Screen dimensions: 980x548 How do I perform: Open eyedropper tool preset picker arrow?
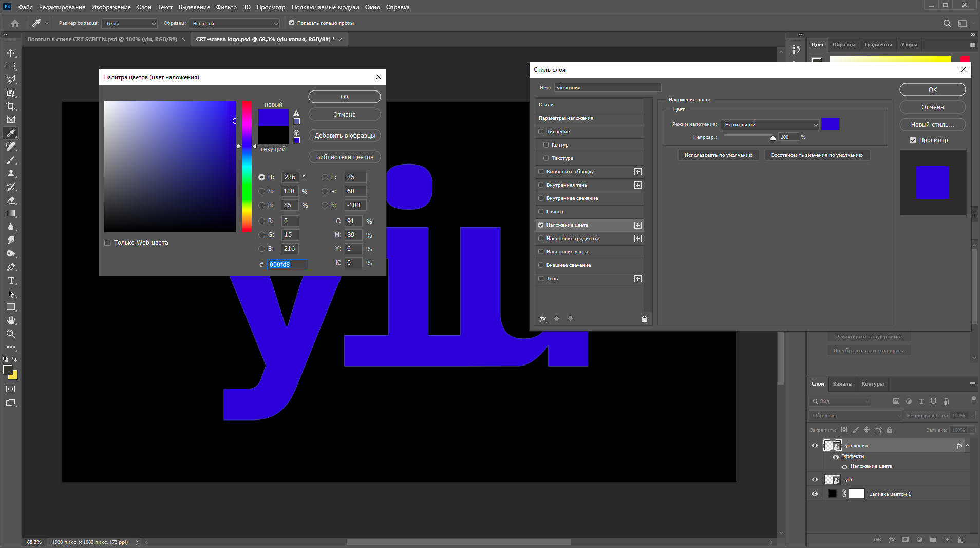coord(47,23)
